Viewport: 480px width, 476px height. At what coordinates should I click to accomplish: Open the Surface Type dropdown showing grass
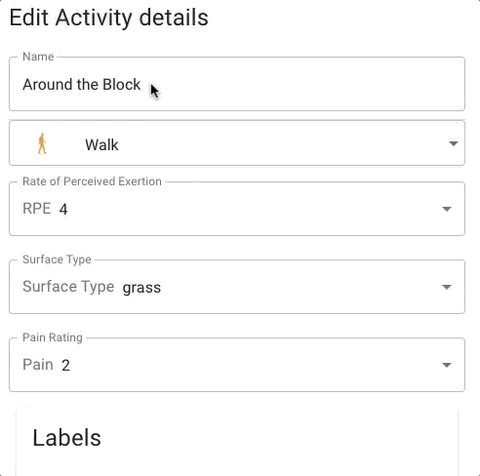pyautogui.click(x=237, y=287)
